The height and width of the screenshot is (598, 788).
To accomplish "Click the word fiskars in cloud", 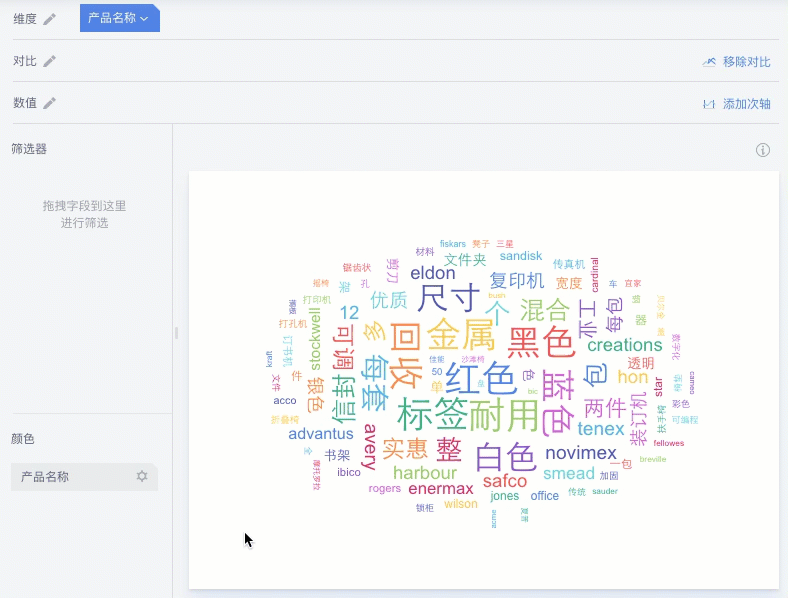I will click(x=453, y=244).
